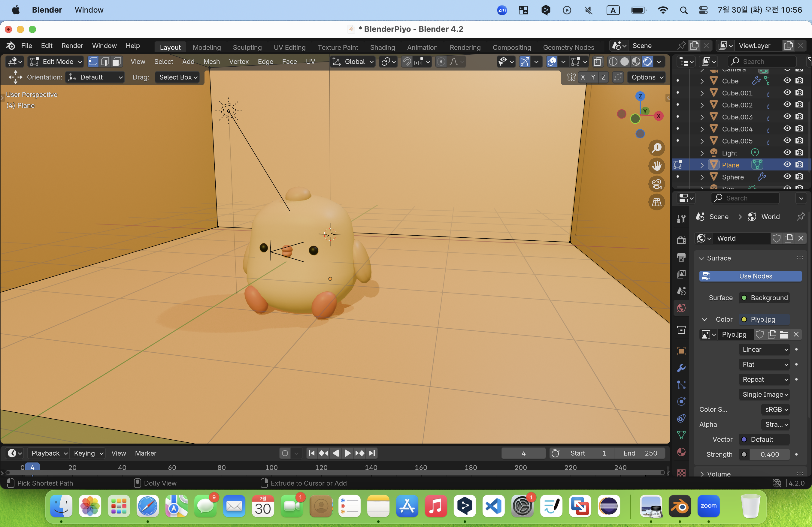The height and width of the screenshot is (527, 812).
Task: Click the pan hand viewport gizmo
Action: pyautogui.click(x=656, y=166)
